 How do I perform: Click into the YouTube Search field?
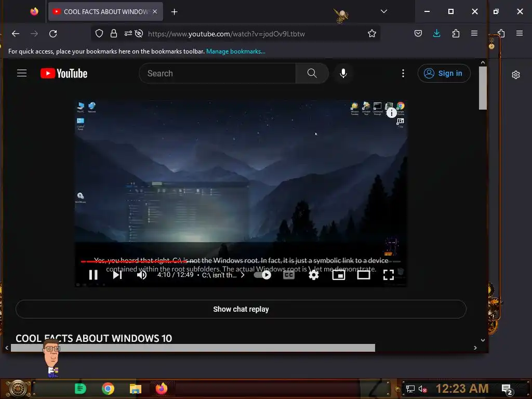click(217, 73)
